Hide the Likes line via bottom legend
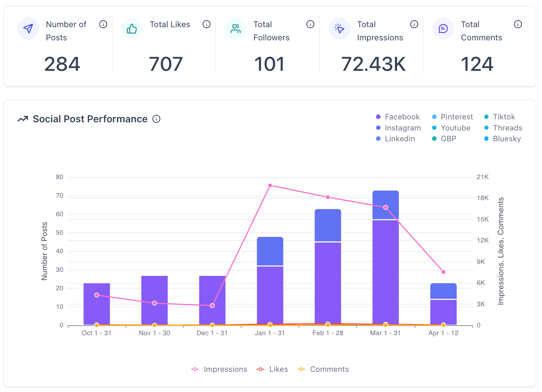The width and height of the screenshot is (542, 392). click(x=272, y=369)
